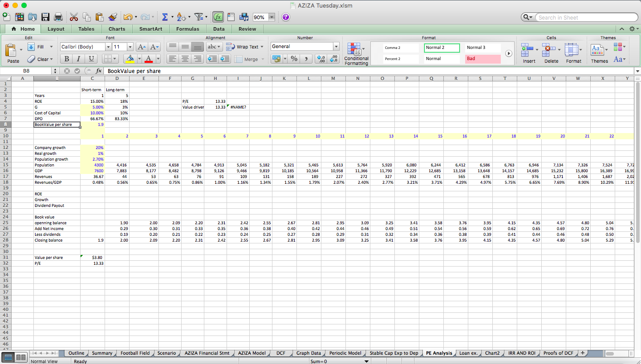Switch to the Formulas ribbon tab

point(187,28)
